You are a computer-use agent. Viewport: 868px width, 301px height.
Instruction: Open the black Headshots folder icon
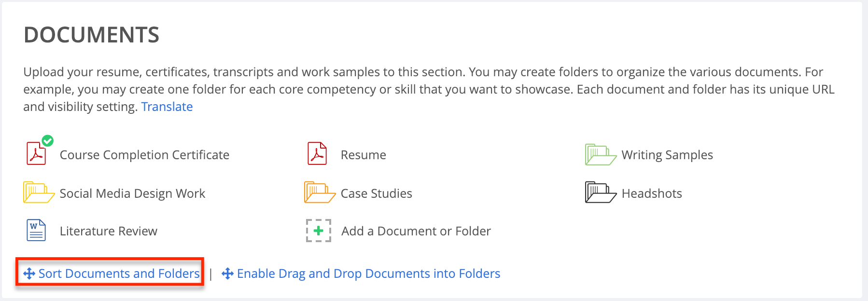click(601, 192)
